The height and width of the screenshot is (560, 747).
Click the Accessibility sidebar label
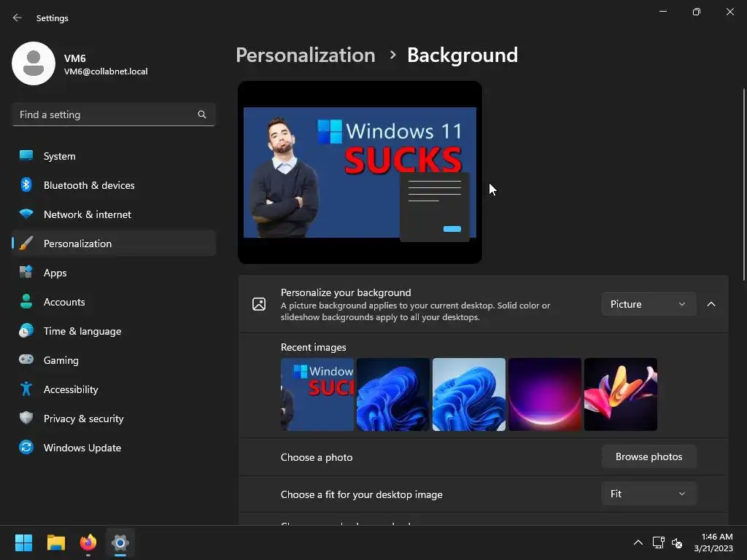click(x=71, y=389)
